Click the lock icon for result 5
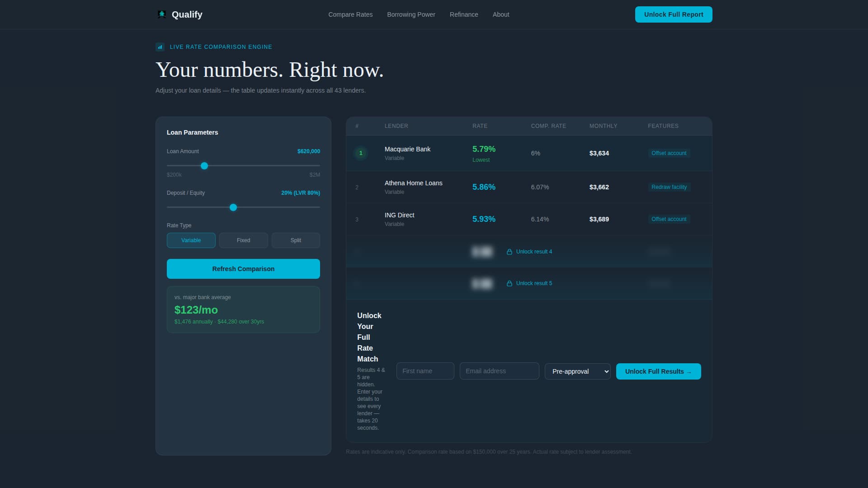The image size is (868, 488). tap(509, 283)
